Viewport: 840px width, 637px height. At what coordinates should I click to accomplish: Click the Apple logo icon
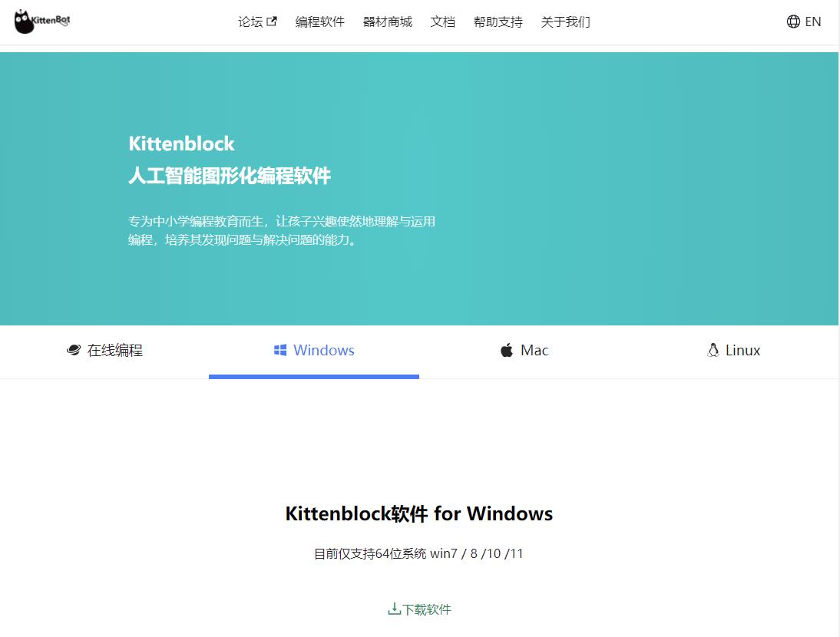point(507,350)
